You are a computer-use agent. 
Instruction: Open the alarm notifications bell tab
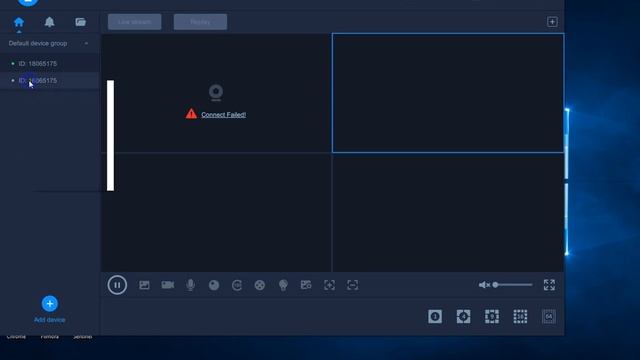[49, 22]
